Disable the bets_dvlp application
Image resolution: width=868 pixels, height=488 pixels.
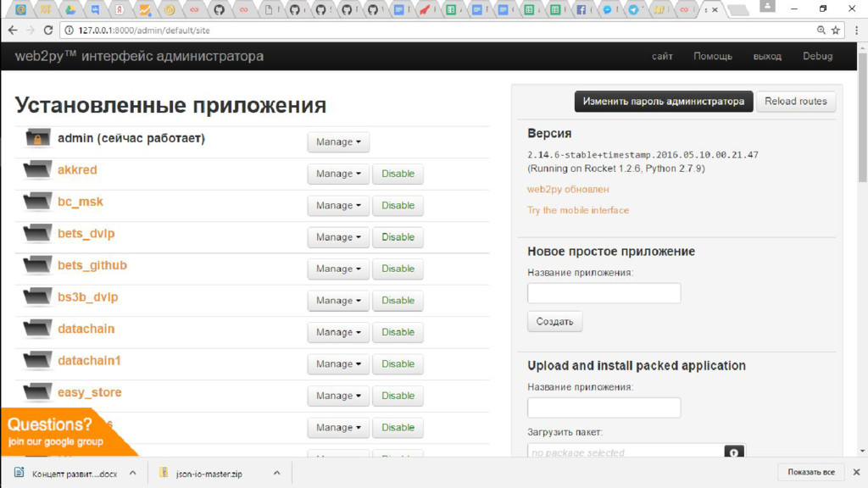tap(398, 237)
